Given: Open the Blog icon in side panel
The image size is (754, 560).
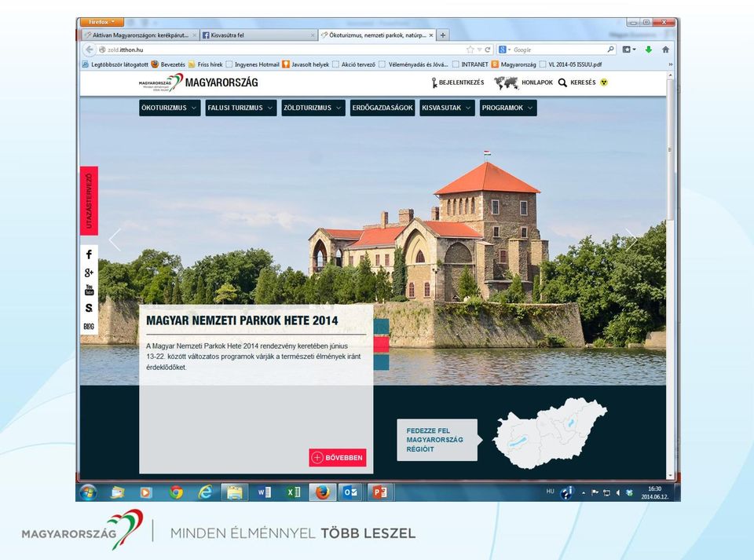Looking at the screenshot, I should 89,327.
